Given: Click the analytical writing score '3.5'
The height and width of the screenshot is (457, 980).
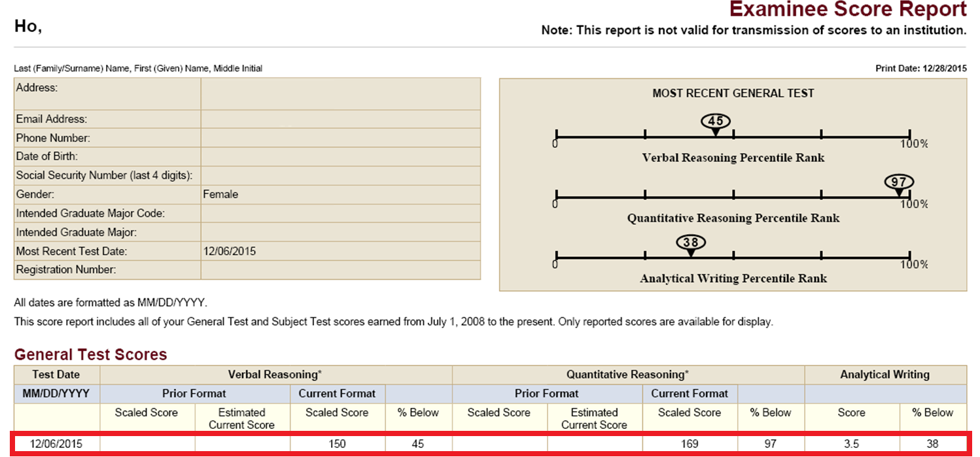Looking at the screenshot, I should pos(851,444).
